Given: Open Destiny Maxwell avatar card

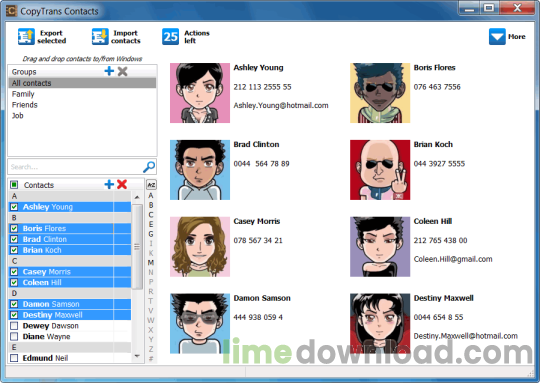Looking at the screenshot, I should (380, 323).
